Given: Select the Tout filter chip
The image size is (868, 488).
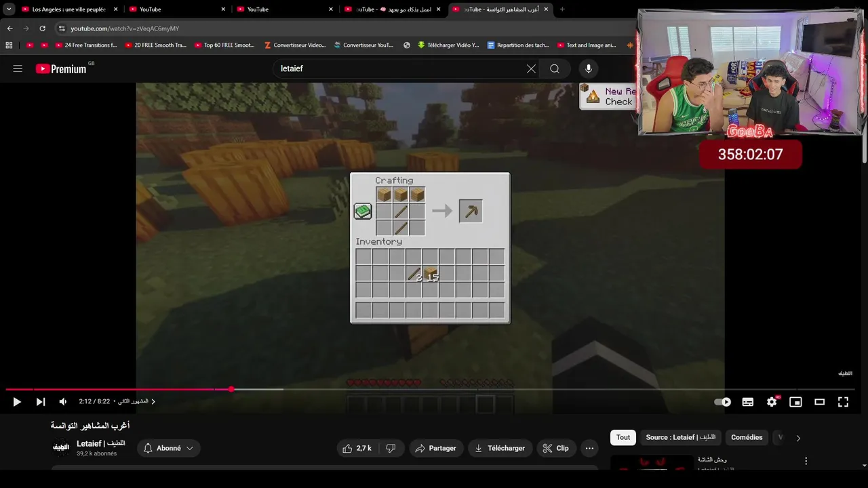Looking at the screenshot, I should [623, 437].
